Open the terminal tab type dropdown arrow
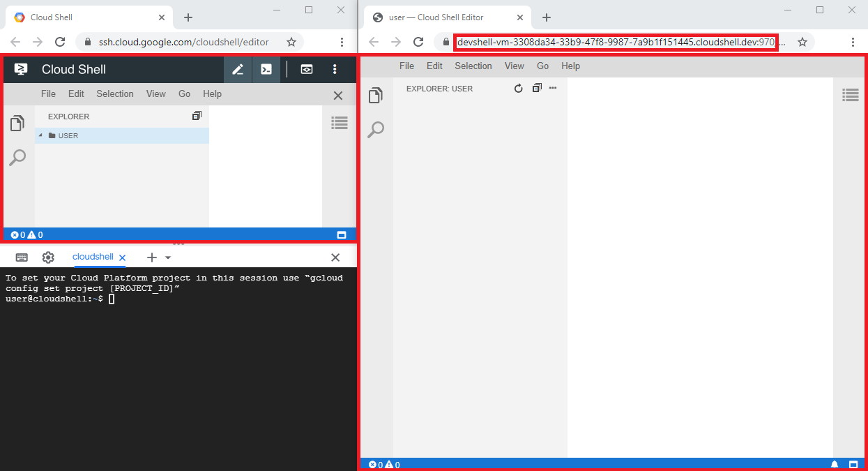The height and width of the screenshot is (471, 868). (x=167, y=257)
